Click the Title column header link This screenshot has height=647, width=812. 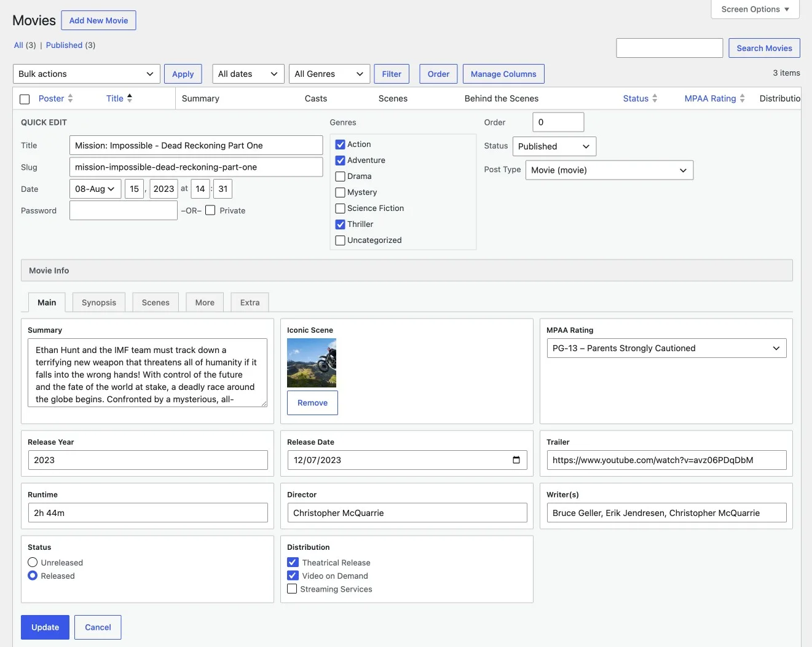pos(114,98)
